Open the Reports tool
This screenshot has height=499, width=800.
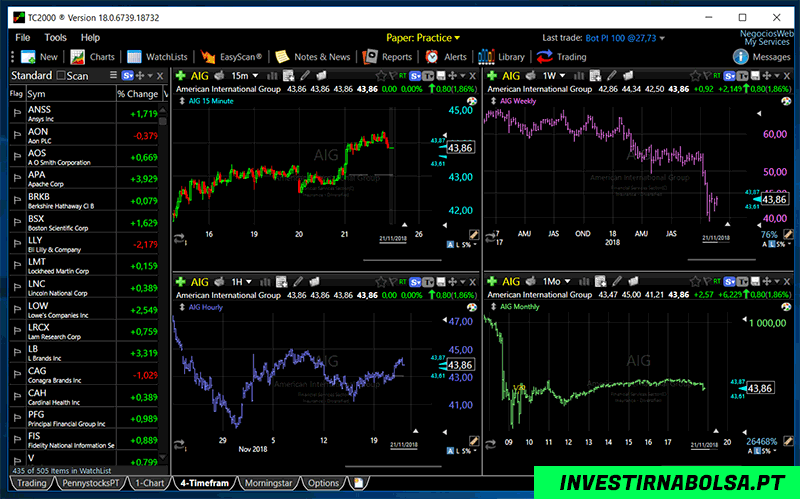(387, 57)
